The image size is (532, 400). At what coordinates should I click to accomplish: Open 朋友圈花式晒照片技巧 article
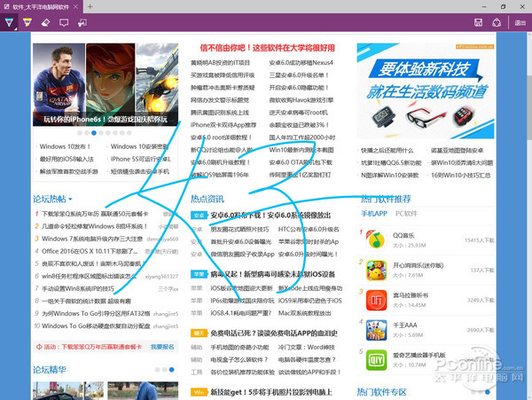click(239, 230)
